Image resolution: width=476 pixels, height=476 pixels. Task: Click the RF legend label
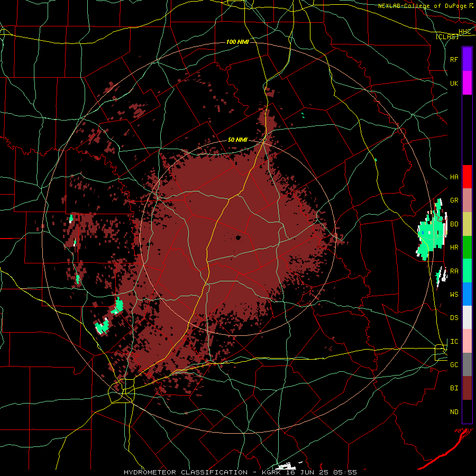pos(454,59)
